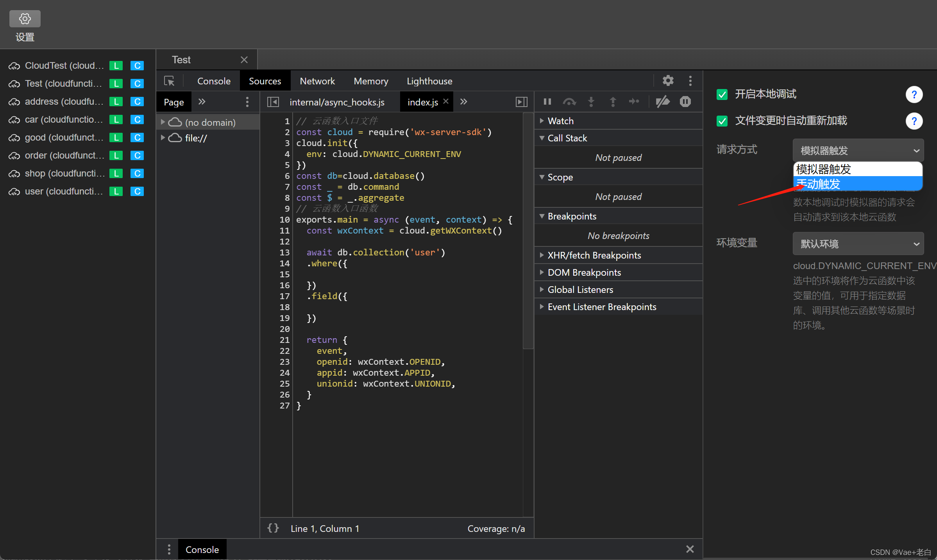This screenshot has height=560, width=937.
Task: Activate the inspect element picker icon
Action: 169,81
